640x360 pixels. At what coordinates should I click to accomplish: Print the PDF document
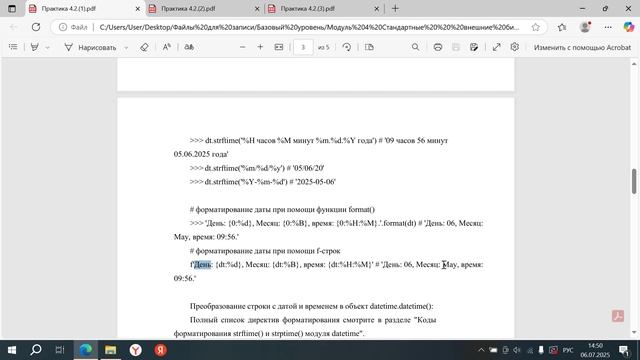438,47
